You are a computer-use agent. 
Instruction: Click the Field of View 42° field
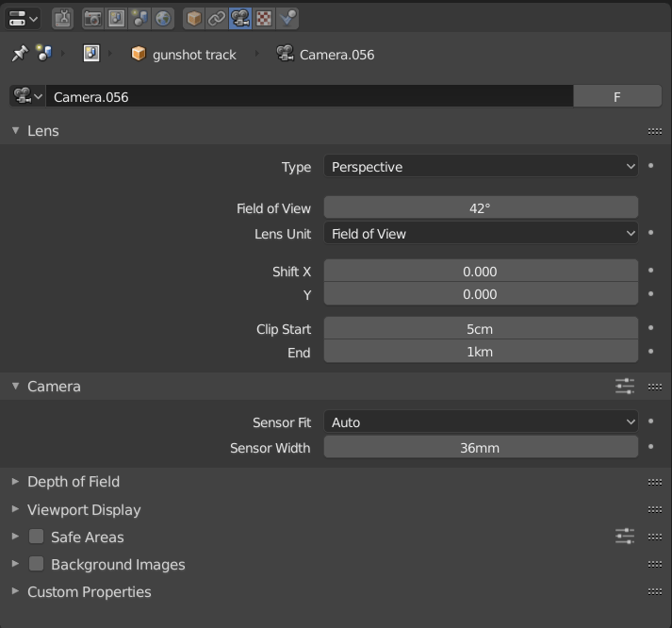(481, 207)
